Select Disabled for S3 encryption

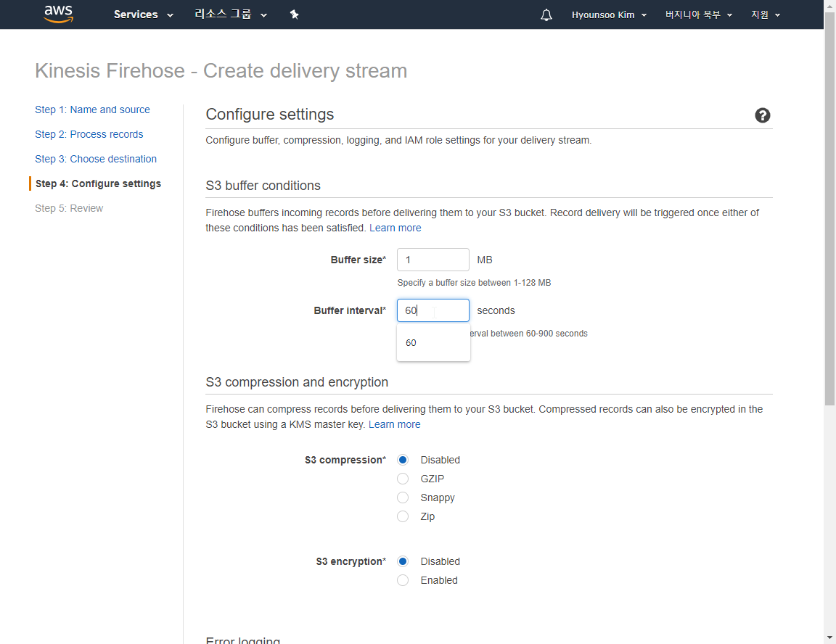click(x=403, y=561)
